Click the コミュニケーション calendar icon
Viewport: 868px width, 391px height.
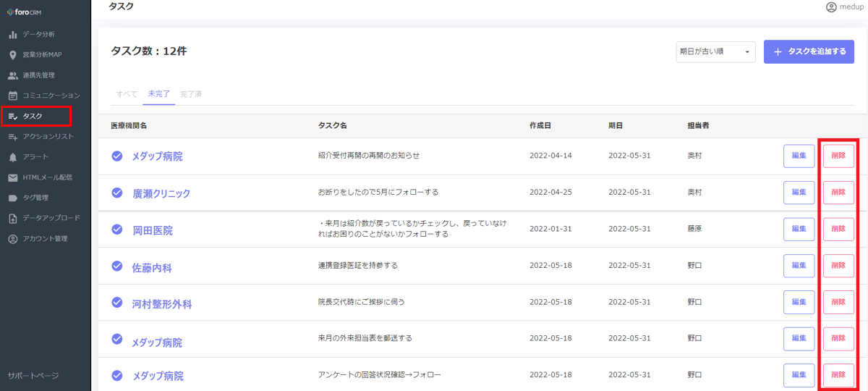click(x=13, y=96)
